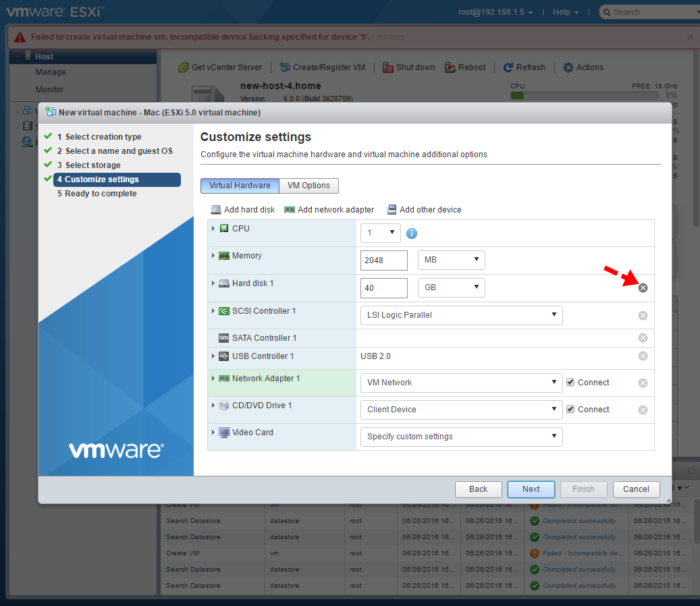Expand the CD/DVD Drive 1 row
The image size is (700, 606).
click(213, 405)
